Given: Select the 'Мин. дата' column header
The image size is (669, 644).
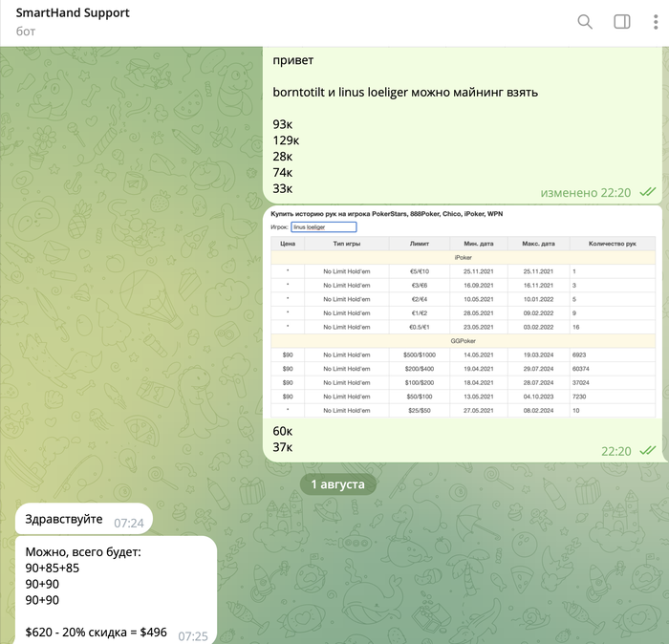Looking at the screenshot, I should coord(478,244).
